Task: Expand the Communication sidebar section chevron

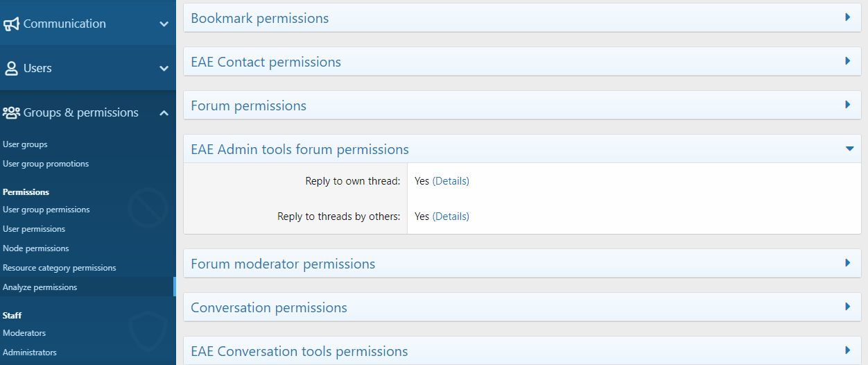Action: (x=164, y=24)
